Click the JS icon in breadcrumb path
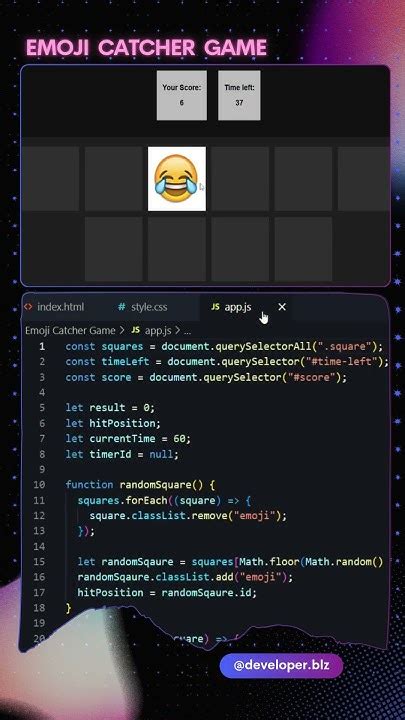Image resolution: width=405 pixels, height=720 pixels. tap(135, 330)
